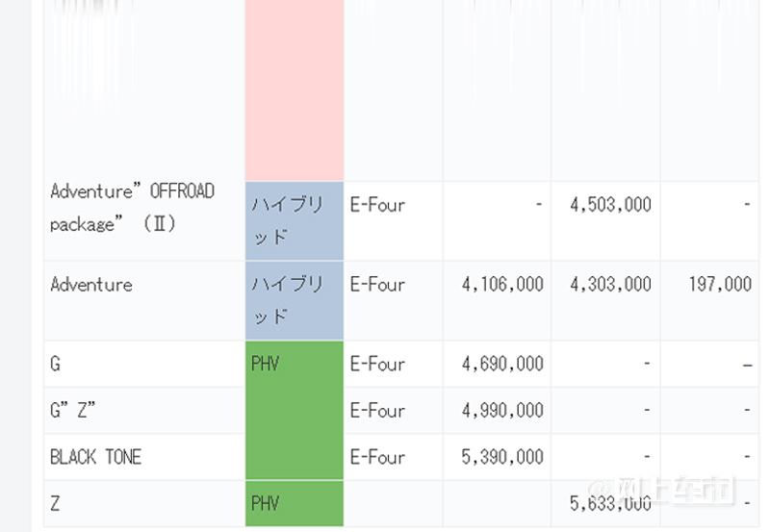This screenshot has width=770, height=532.
Task: Click the 4,503,000 price value
Action: click(x=610, y=205)
